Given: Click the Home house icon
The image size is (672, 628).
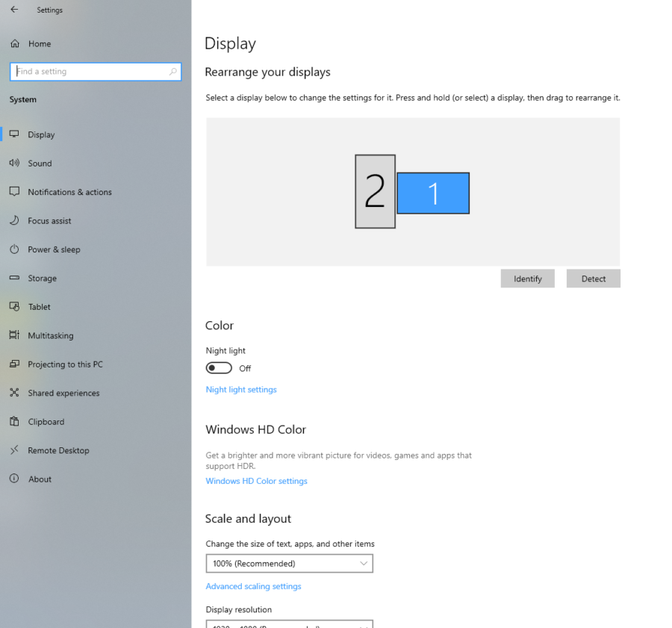Looking at the screenshot, I should coord(15,43).
